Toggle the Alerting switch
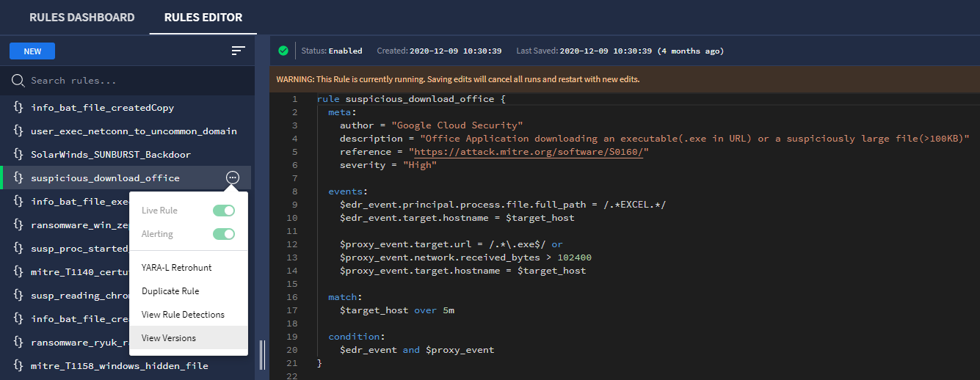The image size is (980, 380). pos(224,234)
